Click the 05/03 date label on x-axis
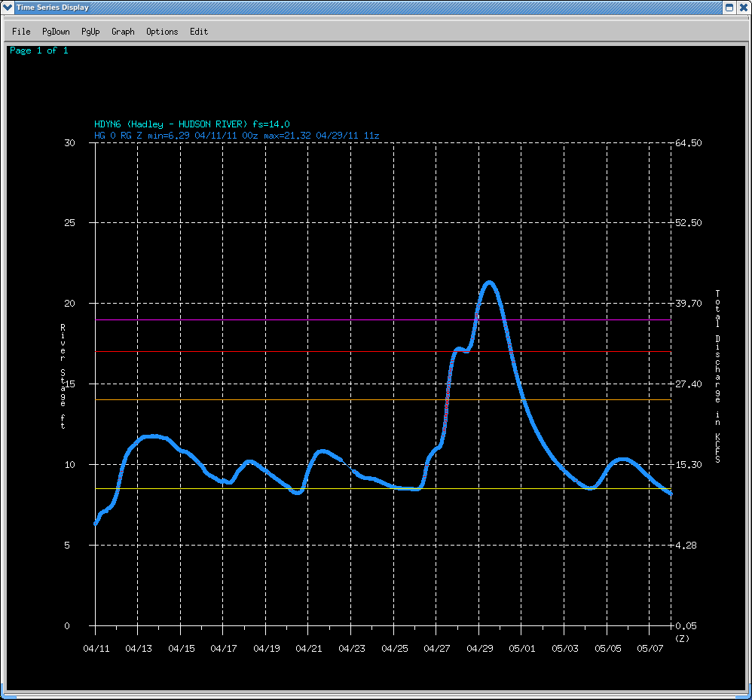Screen dimensions: 752x700 (565, 648)
